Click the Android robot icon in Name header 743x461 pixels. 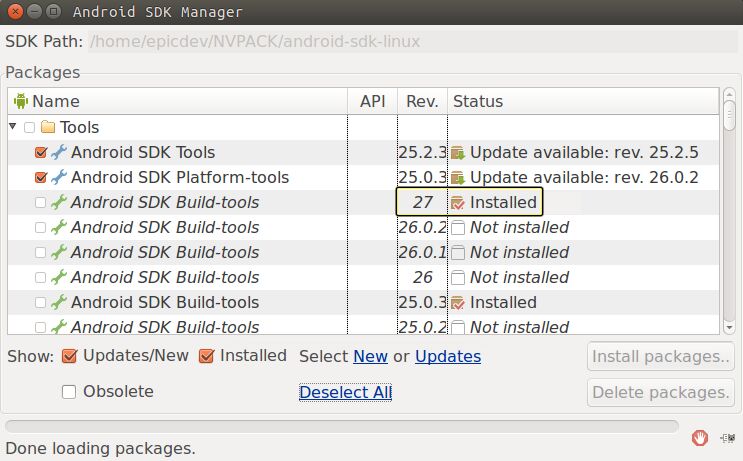[20, 101]
